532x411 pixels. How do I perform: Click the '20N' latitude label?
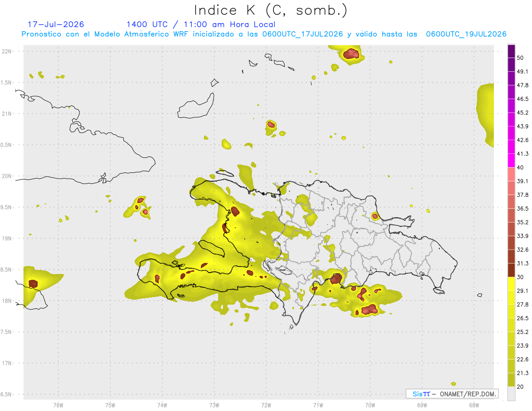pyautogui.click(x=8, y=176)
